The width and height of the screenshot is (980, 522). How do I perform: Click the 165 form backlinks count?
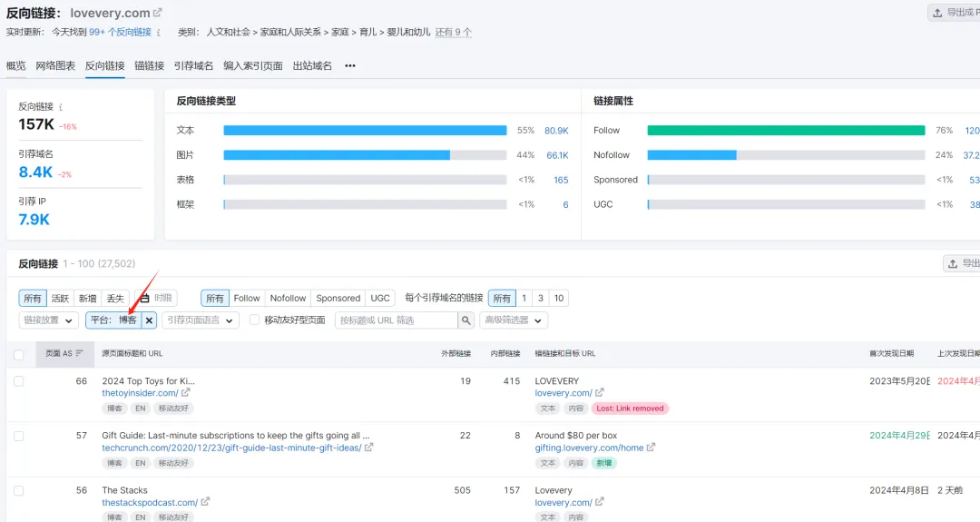pos(561,180)
